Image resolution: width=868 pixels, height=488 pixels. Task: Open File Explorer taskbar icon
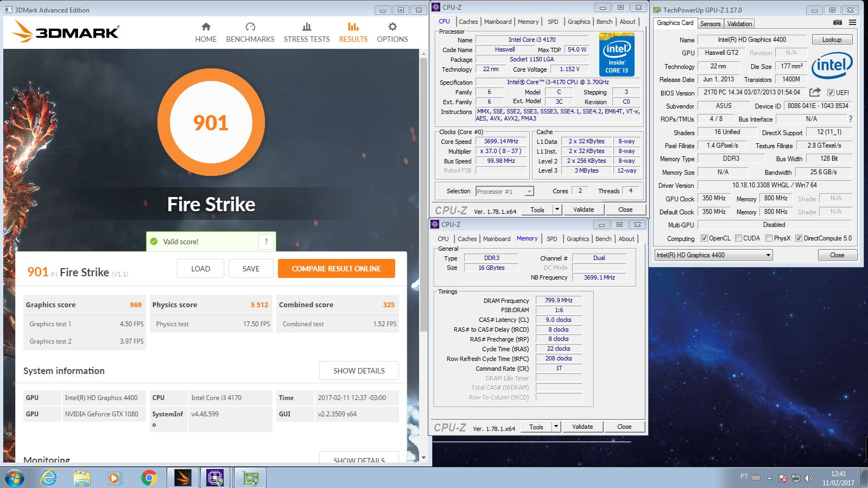82,478
